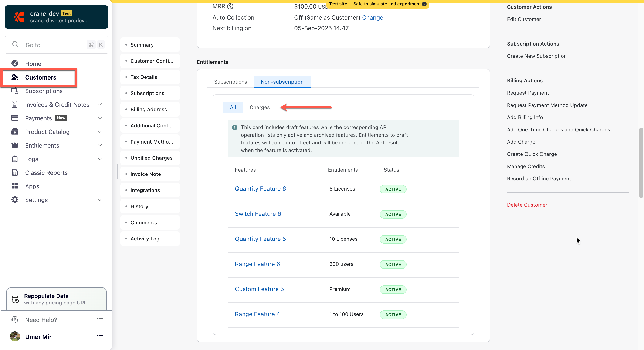The height and width of the screenshot is (350, 644).
Task: Click the Repopulate Data database icon
Action: [15, 299]
